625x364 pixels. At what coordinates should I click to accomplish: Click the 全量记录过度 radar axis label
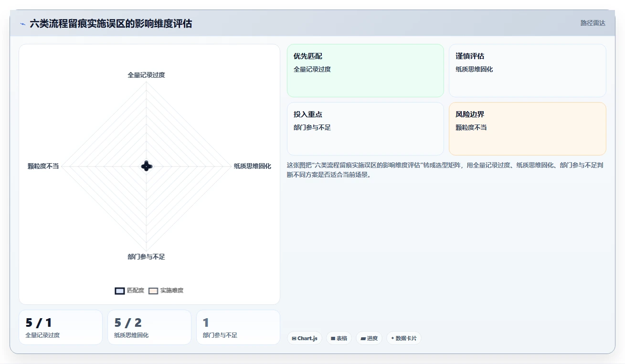point(146,75)
